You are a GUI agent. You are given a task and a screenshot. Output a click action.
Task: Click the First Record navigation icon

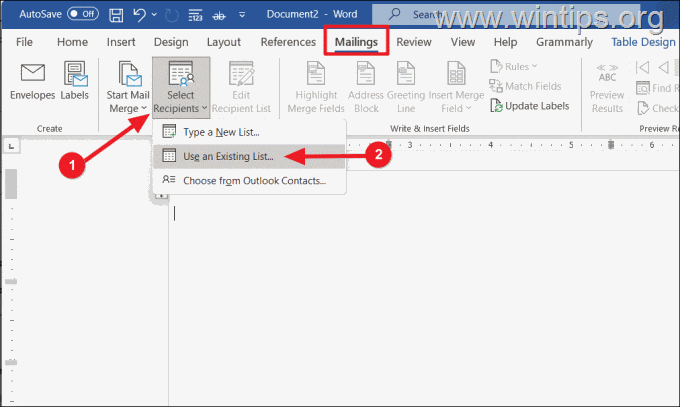(x=642, y=67)
